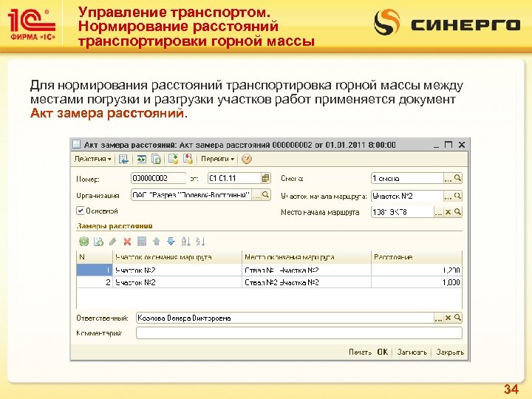
Task: Sort the rows ascending
Action: (x=185, y=242)
